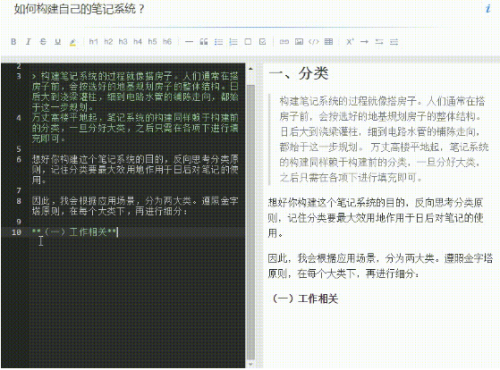This screenshot has width=500, height=370.
Task: Insert unchecked task box
Action: coord(248,42)
